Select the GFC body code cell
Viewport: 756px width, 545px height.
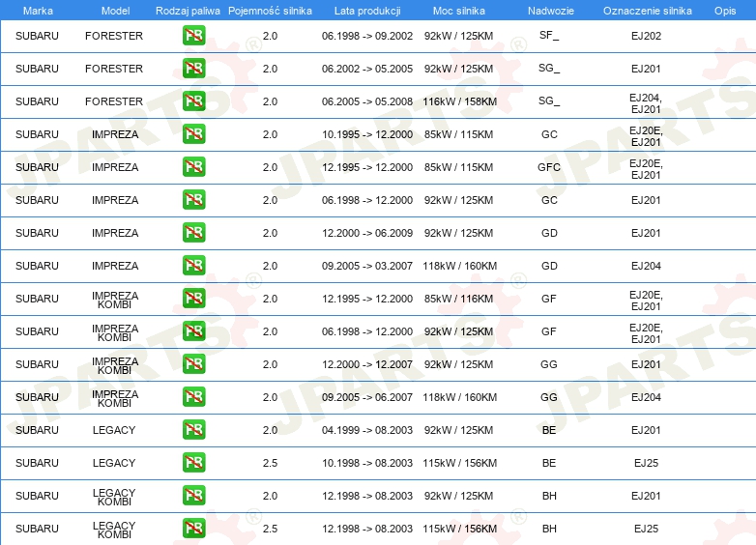[x=549, y=167]
